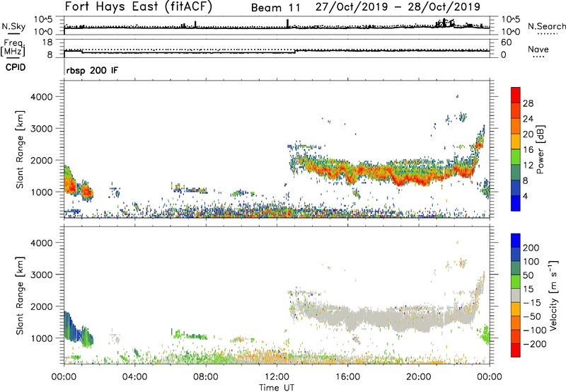Select the 'Beam 11' label
Screen dimensions: 566x392
[275, 8]
